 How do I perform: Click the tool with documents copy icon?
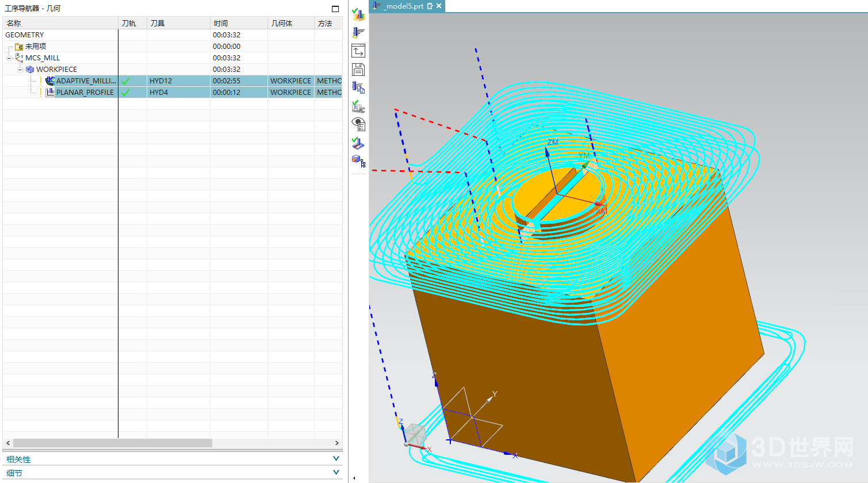tap(358, 88)
